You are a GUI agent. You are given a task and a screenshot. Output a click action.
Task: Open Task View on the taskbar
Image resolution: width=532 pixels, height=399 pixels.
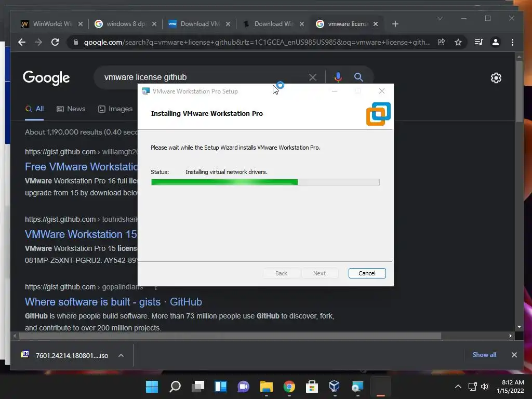pos(198,387)
